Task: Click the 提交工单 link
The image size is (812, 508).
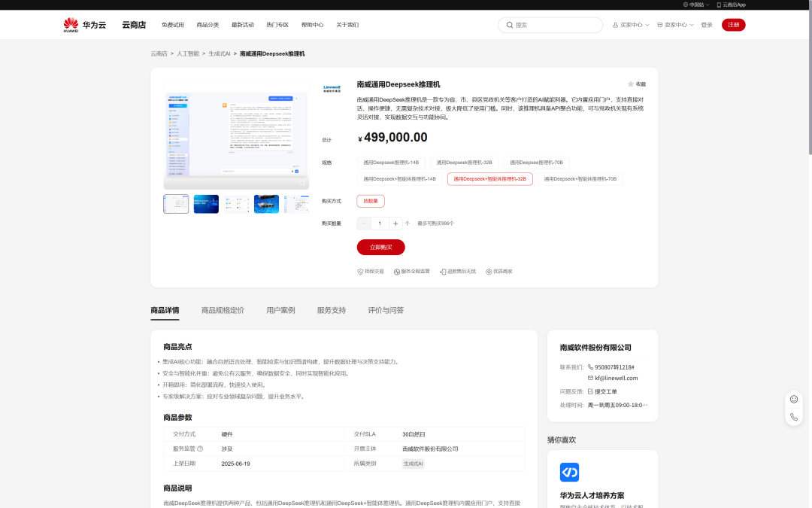Action: click(606, 391)
